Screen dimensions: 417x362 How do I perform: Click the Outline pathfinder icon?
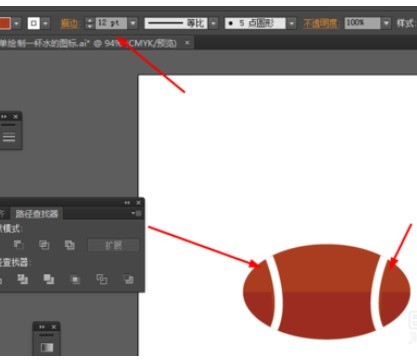(x=102, y=279)
